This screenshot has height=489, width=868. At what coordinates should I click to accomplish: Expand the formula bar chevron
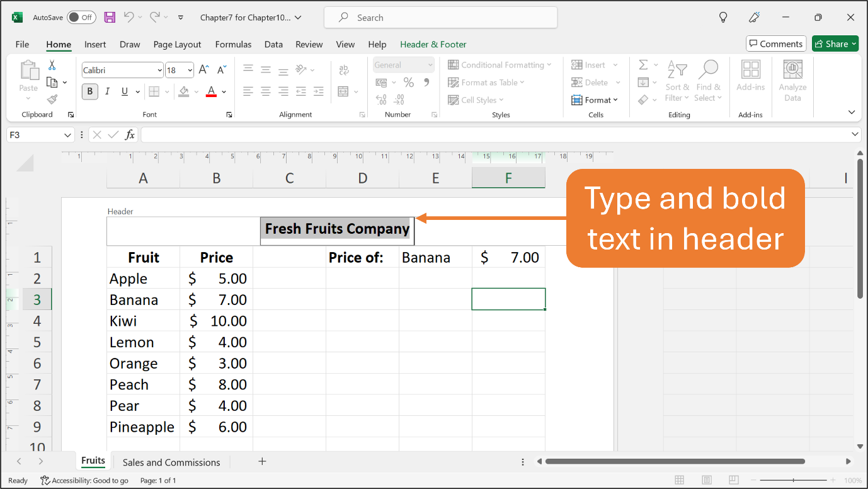coord(855,134)
